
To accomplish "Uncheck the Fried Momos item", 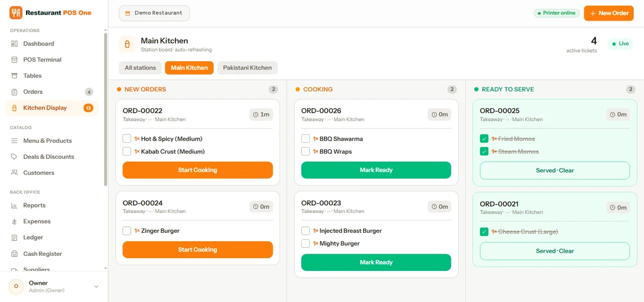I will pyautogui.click(x=484, y=138).
